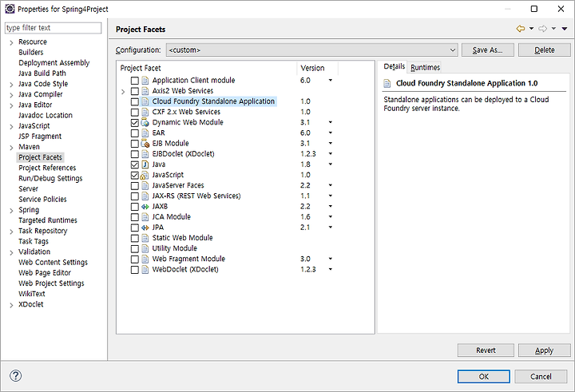
Task: Open the view menu dropdown arrow
Action: tap(565, 29)
